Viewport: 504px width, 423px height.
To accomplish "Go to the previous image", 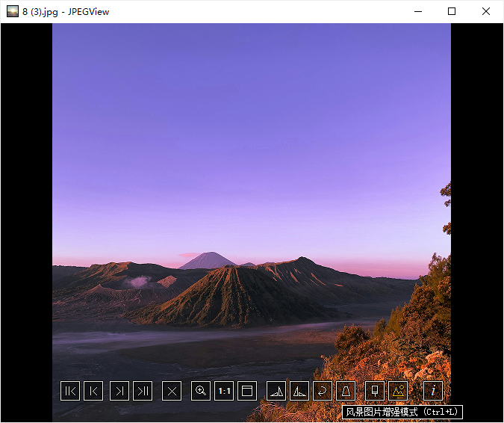I will [x=93, y=391].
